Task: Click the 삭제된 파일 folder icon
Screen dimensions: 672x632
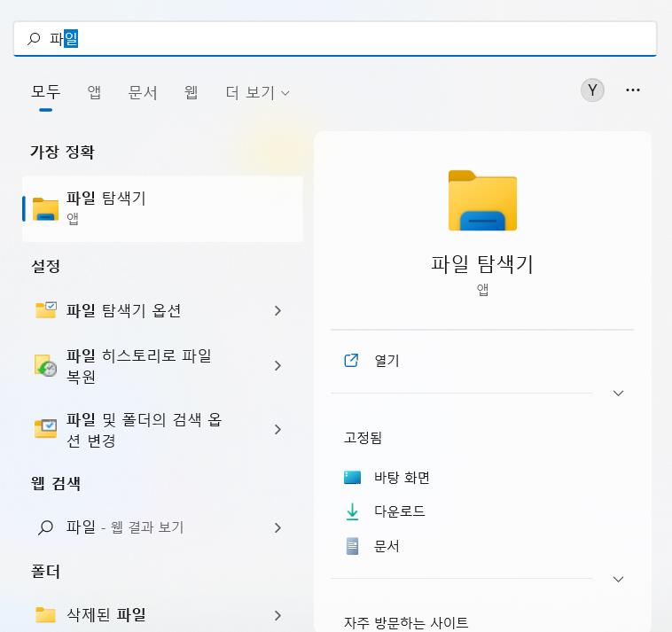Action: point(45,614)
